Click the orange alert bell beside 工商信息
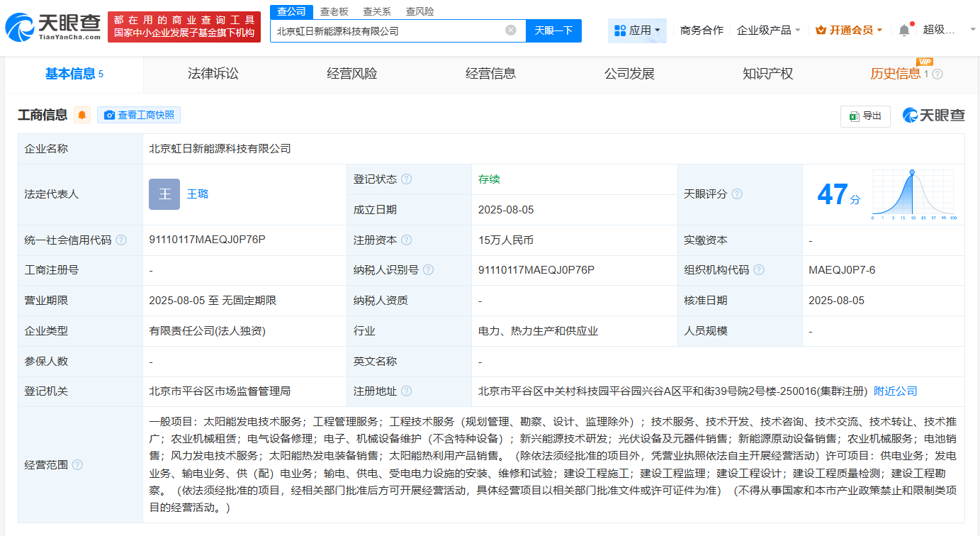 82,115
